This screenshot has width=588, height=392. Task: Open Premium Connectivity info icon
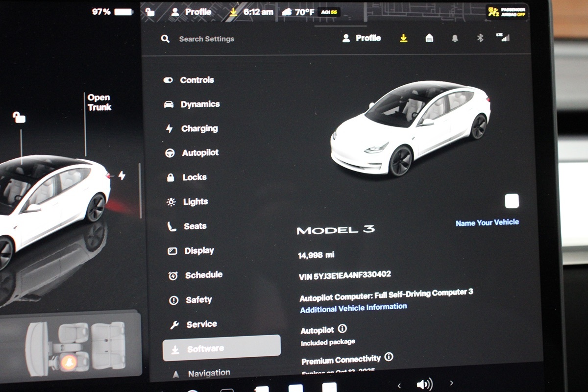click(x=389, y=357)
